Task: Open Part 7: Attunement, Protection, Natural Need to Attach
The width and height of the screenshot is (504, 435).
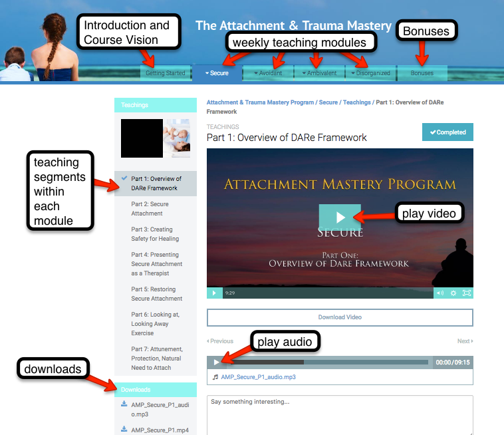Action: click(156, 358)
